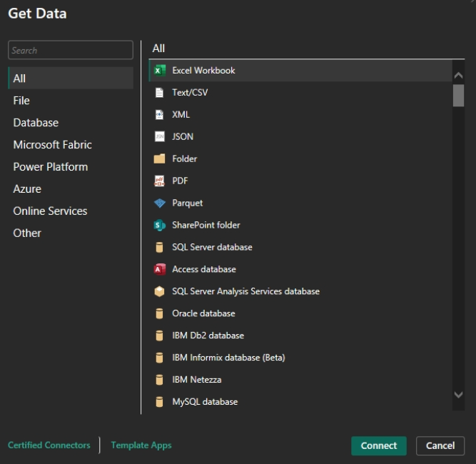
Task: Select the "Text/CSV" list entry
Action: (x=190, y=93)
